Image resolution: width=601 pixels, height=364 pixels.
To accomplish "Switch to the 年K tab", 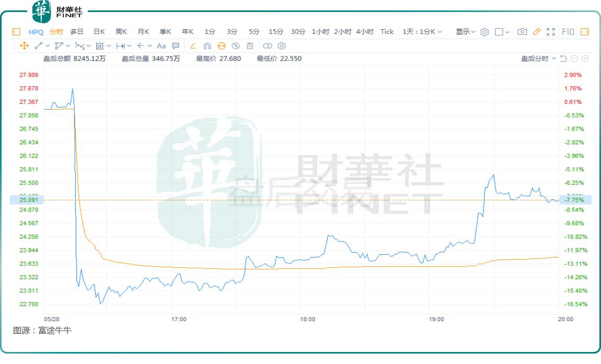I will [188, 32].
